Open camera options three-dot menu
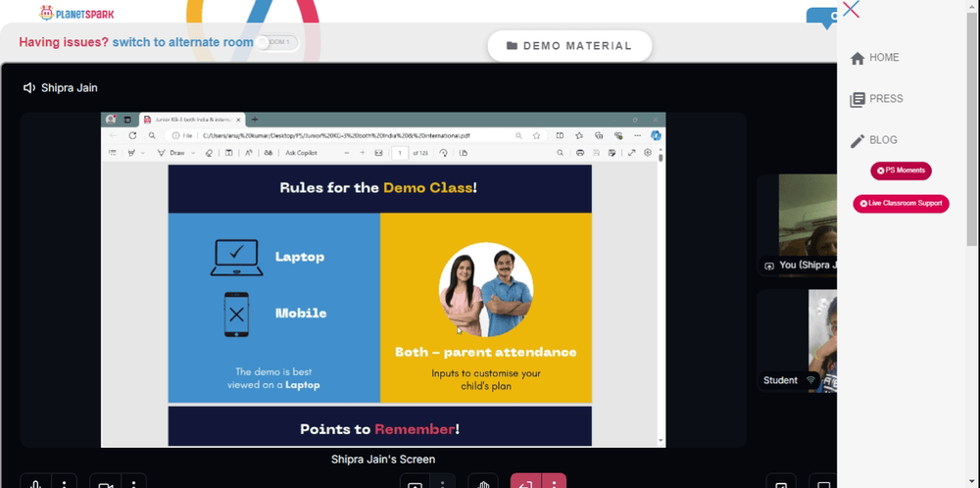This screenshot has height=488, width=980. [133, 482]
